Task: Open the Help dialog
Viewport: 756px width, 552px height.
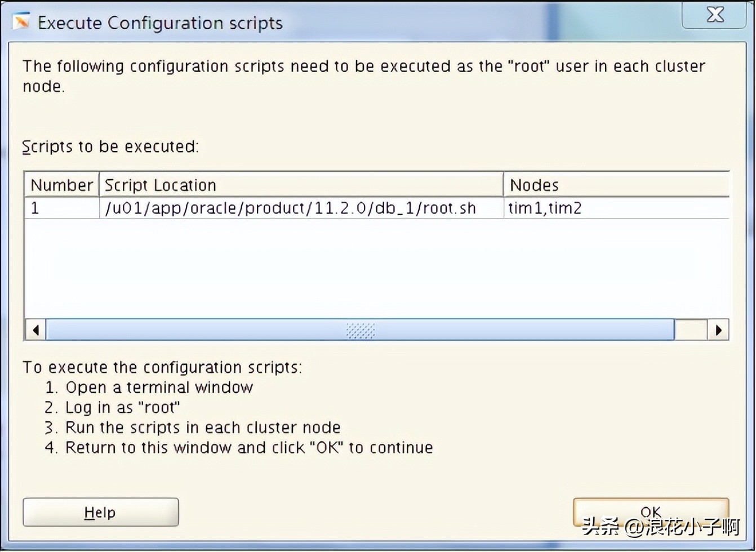Action: 100,512
